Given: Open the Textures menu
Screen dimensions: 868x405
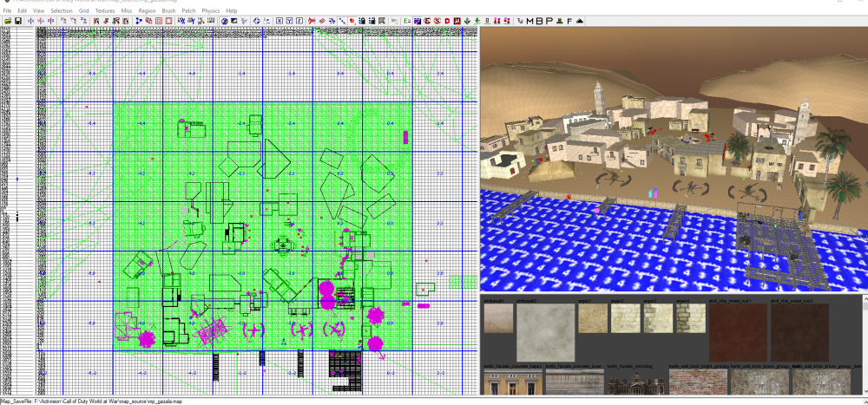Looking at the screenshot, I should click(105, 10).
